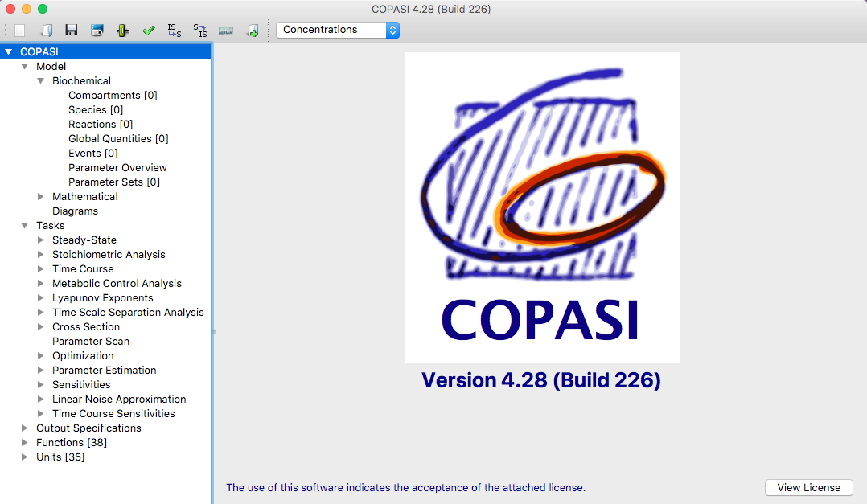867x504 pixels.
Task: Select the Output Specifications label
Action: [x=88, y=428]
